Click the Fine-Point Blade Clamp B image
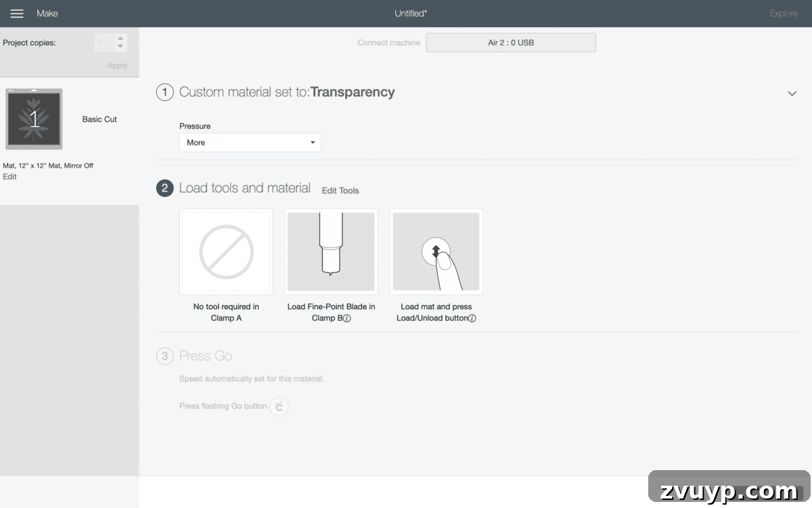Image resolution: width=812 pixels, height=508 pixels. pos(332,252)
